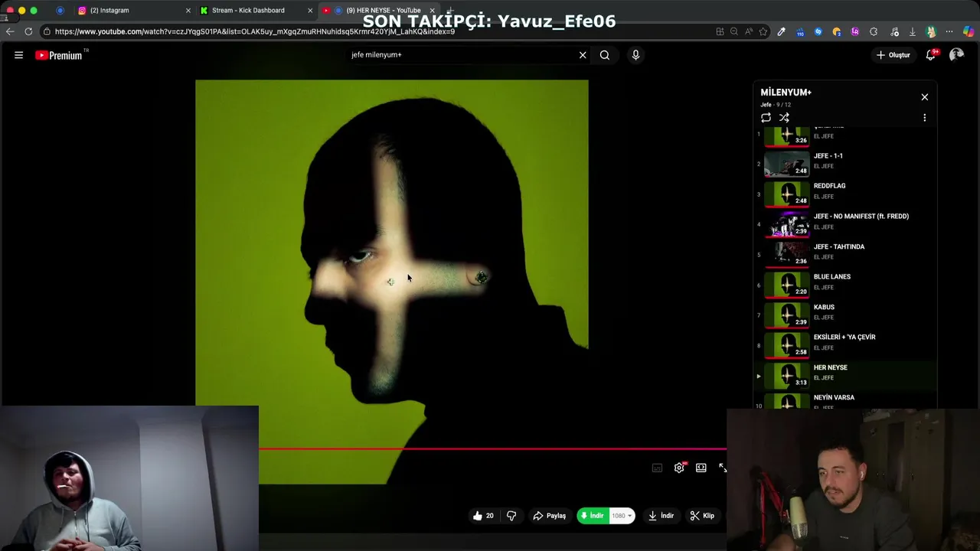
Task: Open the browser downloads arrow
Action: click(913, 31)
